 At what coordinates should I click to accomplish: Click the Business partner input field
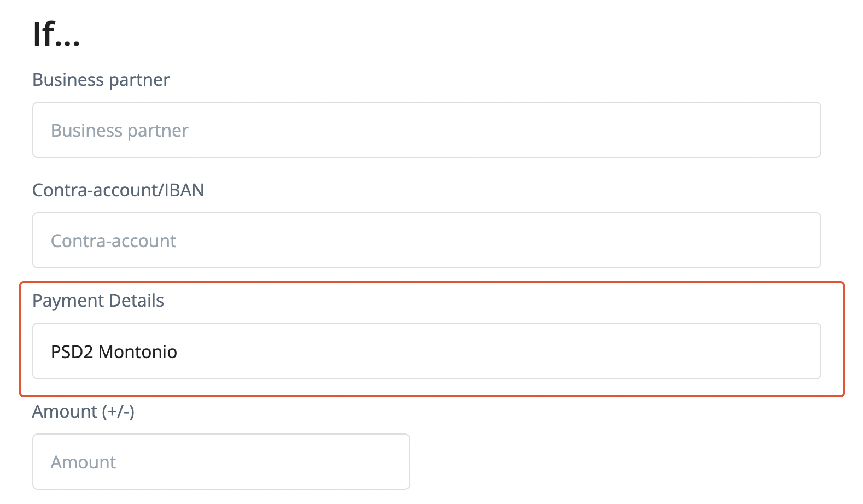[x=427, y=130]
